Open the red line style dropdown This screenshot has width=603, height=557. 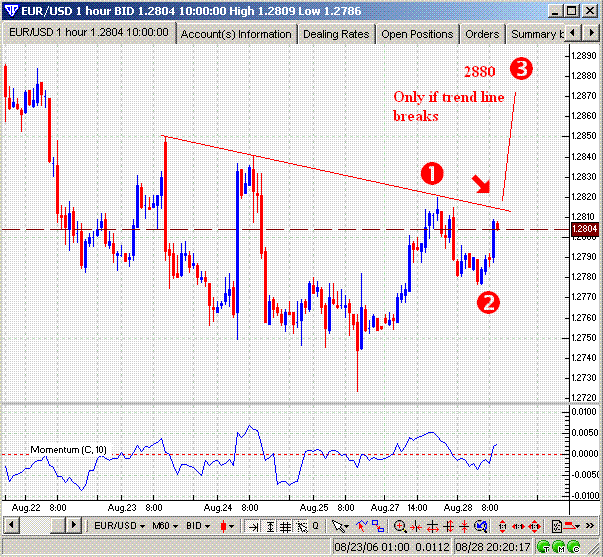pyautogui.click(x=572, y=527)
